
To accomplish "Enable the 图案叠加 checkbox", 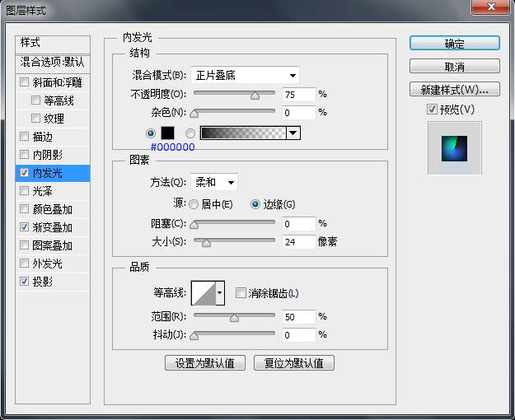I will pyautogui.click(x=24, y=245).
